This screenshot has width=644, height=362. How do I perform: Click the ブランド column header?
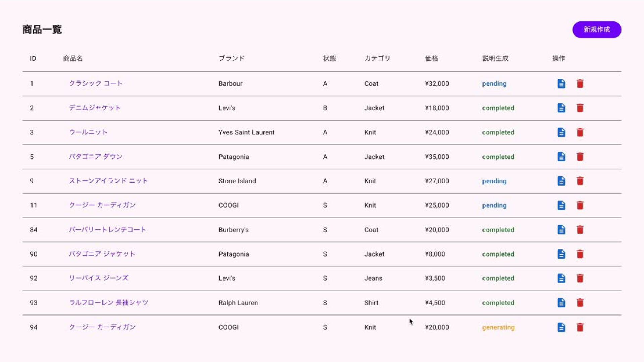(x=231, y=58)
